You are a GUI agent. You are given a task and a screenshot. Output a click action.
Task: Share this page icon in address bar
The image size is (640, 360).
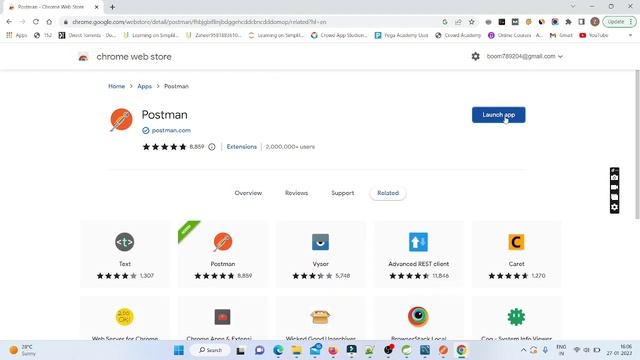pos(458,22)
